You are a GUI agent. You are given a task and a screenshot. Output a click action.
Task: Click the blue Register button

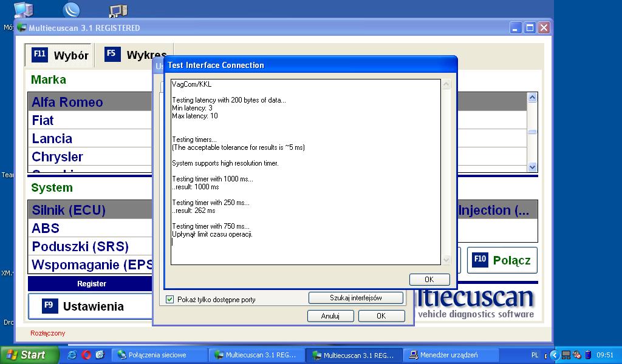90,283
